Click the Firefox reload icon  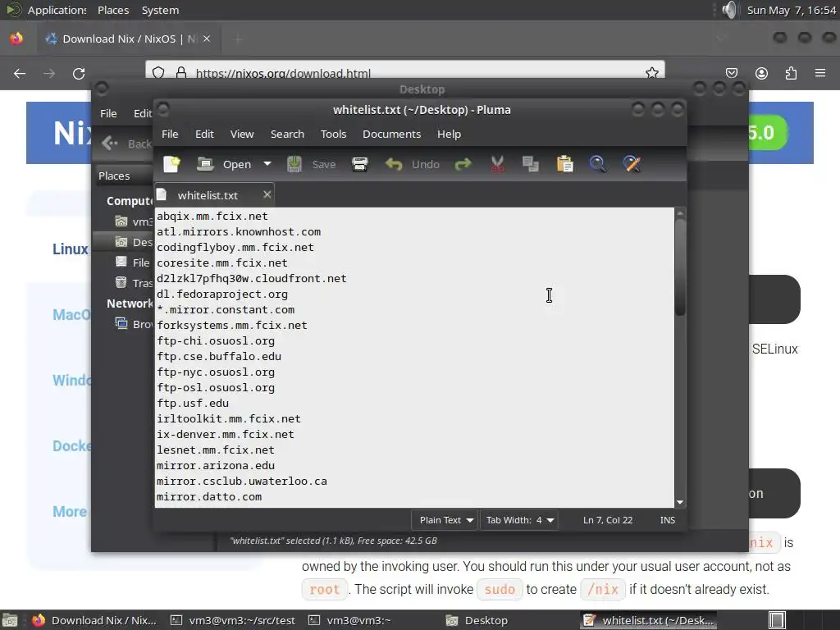[79, 73]
